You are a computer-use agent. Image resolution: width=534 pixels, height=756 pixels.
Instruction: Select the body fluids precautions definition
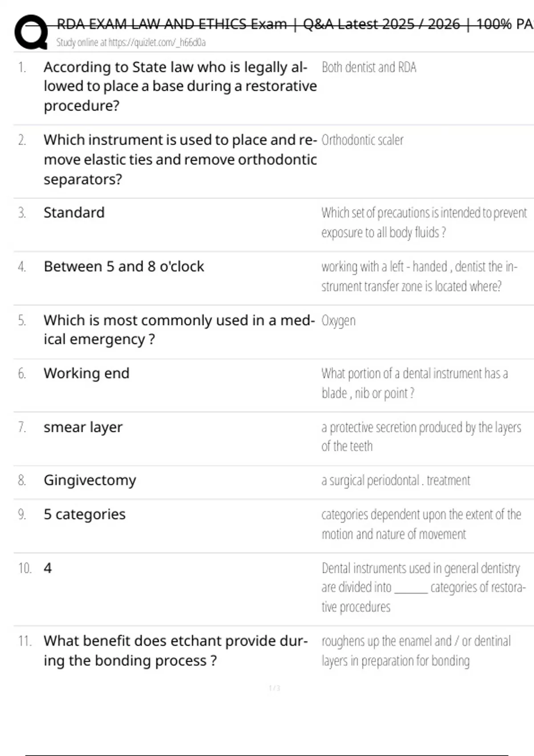coord(424,222)
